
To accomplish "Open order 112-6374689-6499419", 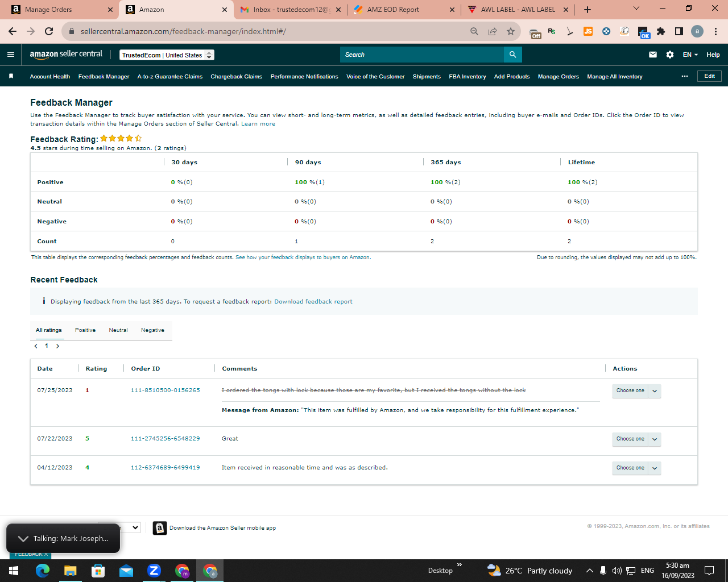I will pos(166,468).
